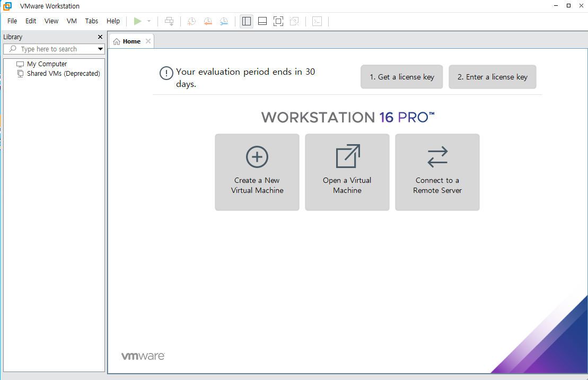The height and width of the screenshot is (380, 588).
Task: Click the Take Snapshot toolbar icon
Action: click(191, 21)
